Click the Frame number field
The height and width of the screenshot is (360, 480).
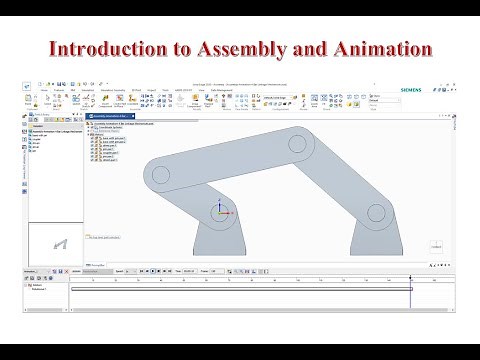(217, 271)
